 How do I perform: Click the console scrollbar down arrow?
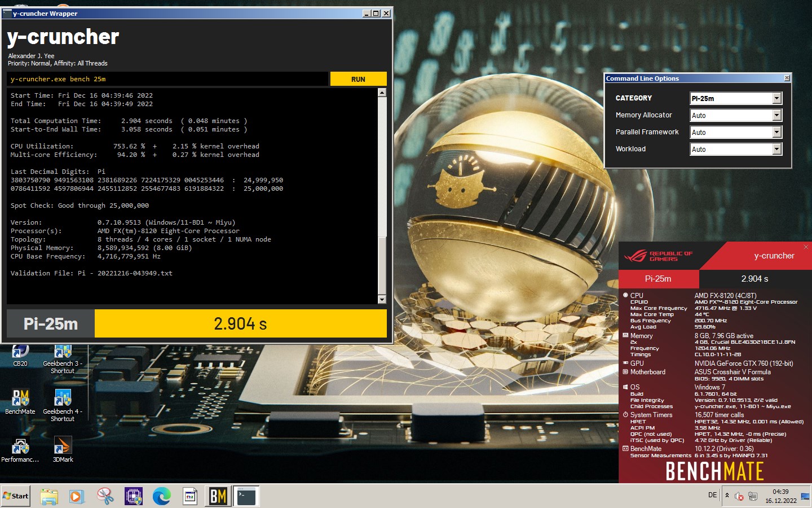(382, 299)
